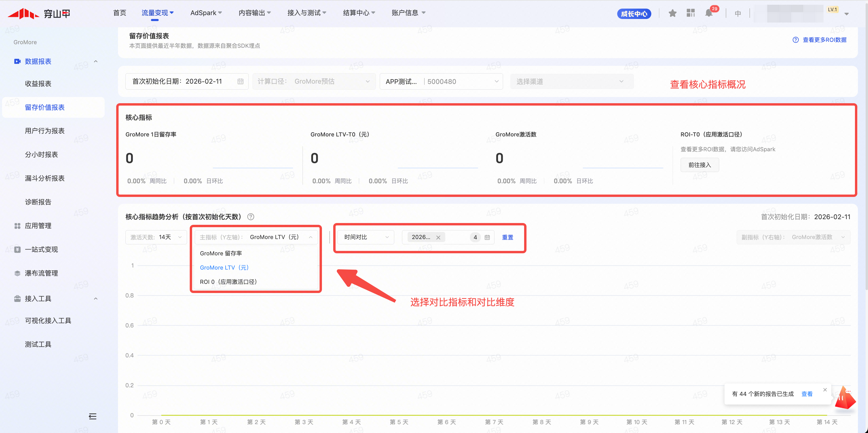Switch language with the 中 icon
The width and height of the screenshot is (868, 433).
(738, 13)
